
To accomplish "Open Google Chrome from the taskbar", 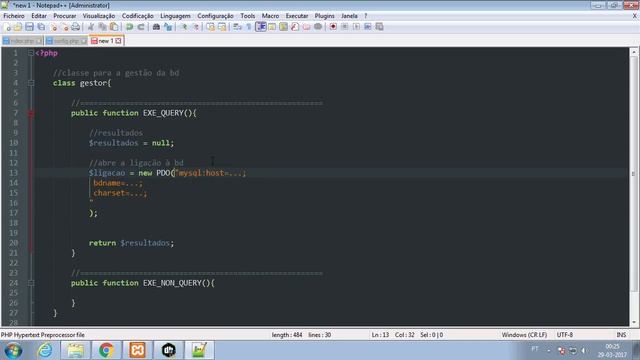I will pyautogui.click(x=106, y=350).
